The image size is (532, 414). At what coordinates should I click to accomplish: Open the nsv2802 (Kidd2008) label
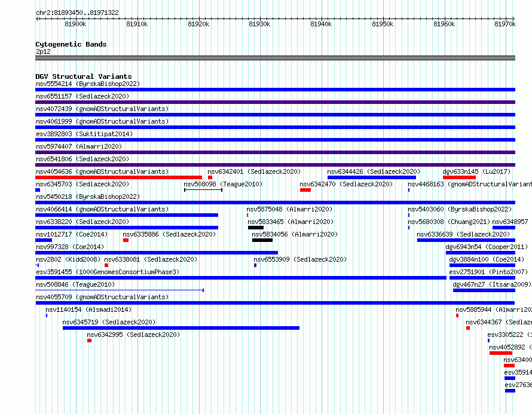(68, 259)
